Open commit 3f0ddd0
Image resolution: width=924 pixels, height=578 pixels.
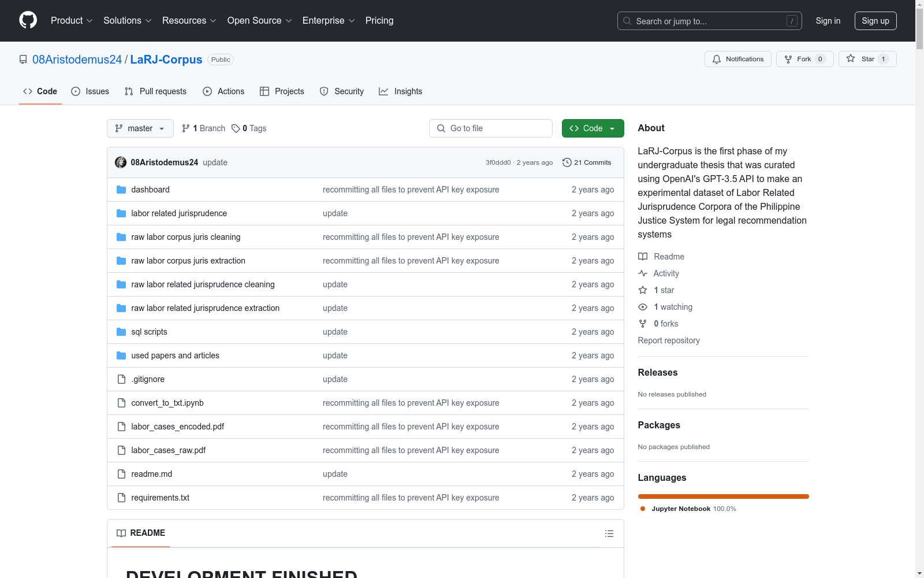click(x=498, y=162)
